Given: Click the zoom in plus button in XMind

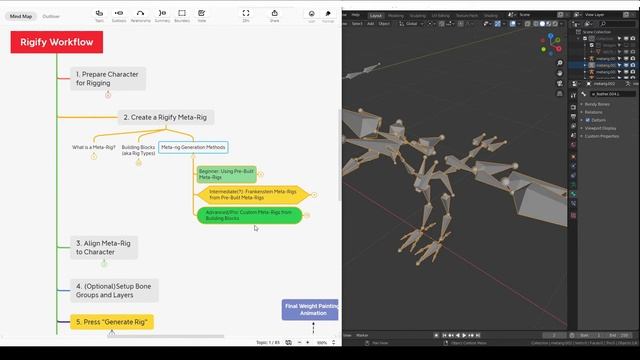Looking at the screenshot, I should [x=308, y=342].
